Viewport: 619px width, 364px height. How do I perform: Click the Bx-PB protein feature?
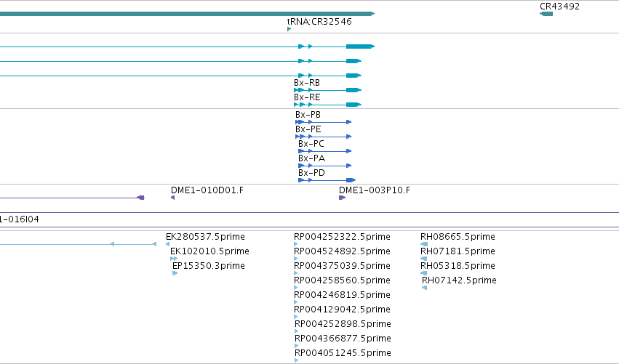click(323, 122)
